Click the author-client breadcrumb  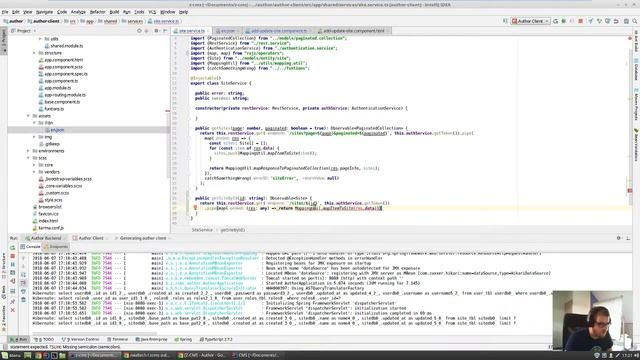(44, 21)
